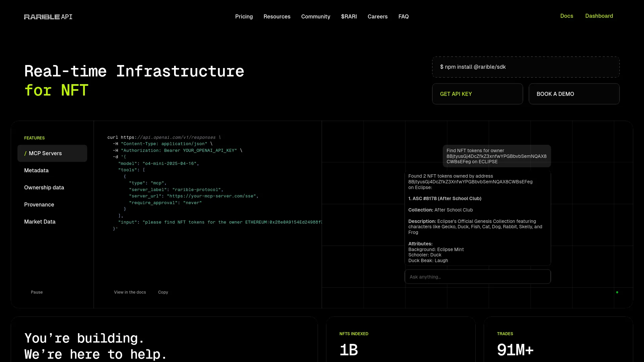Open the Docs link
Image resolution: width=644 pixels, height=362 pixels.
[x=567, y=16]
